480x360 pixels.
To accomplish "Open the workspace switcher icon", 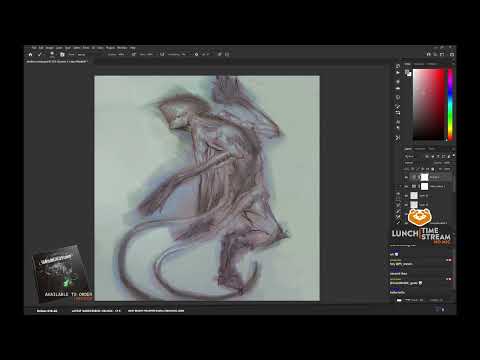I will coord(442,54).
